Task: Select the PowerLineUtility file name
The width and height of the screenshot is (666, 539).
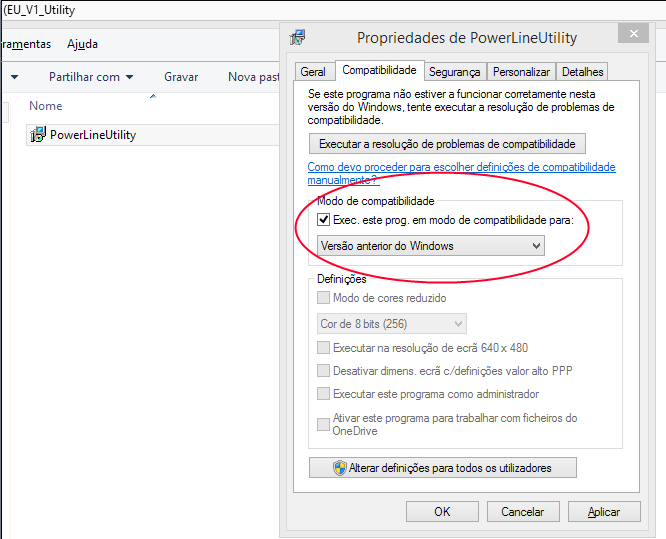Action: [x=93, y=135]
